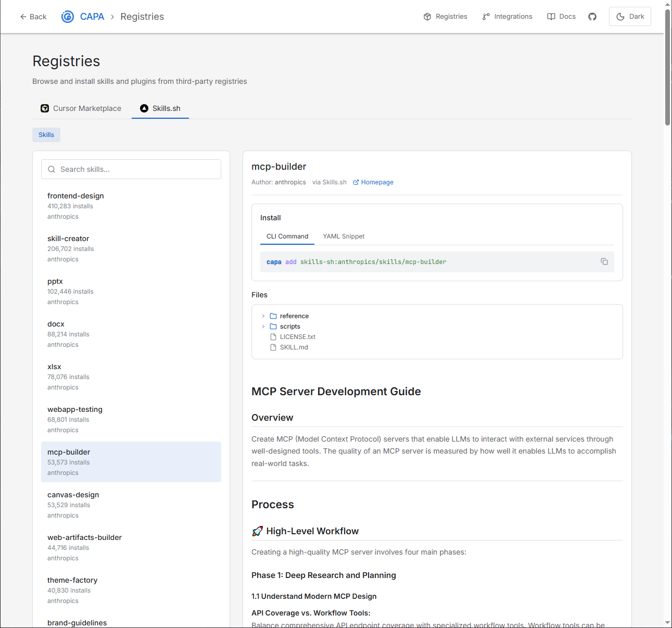The width and height of the screenshot is (672, 628).
Task: Click the page vertical scrollbar thumb
Action: pos(668,68)
